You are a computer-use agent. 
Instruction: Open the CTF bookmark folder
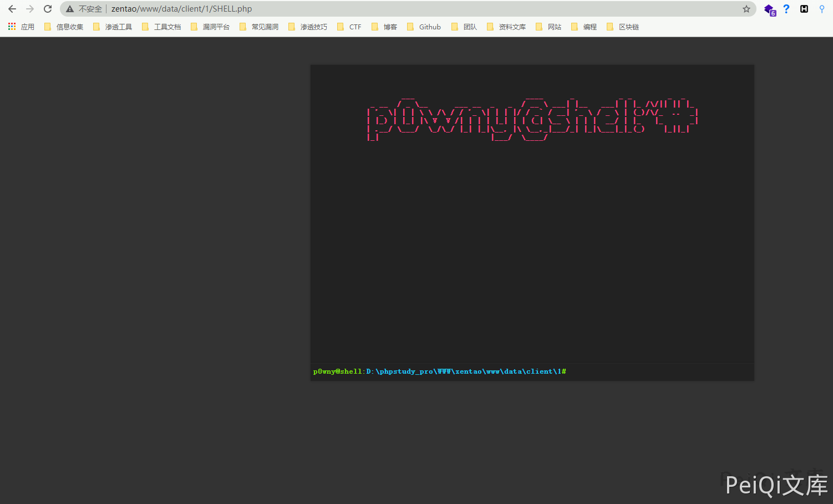349,27
